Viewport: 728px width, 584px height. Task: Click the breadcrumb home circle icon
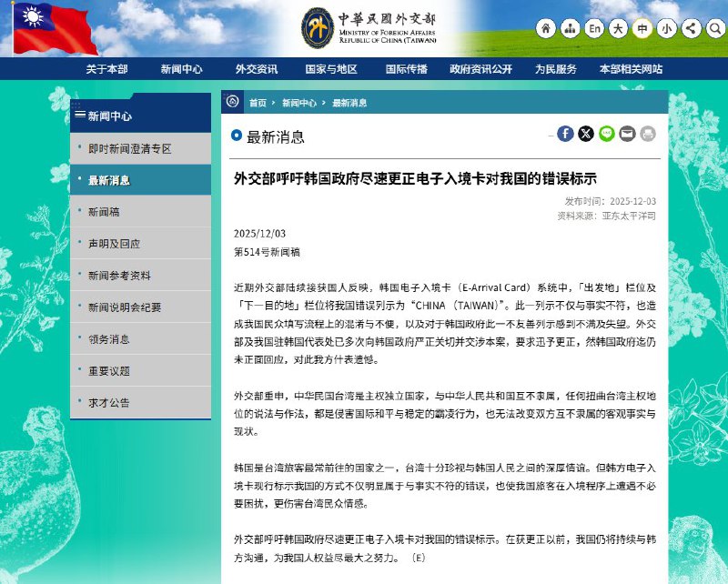click(233, 101)
